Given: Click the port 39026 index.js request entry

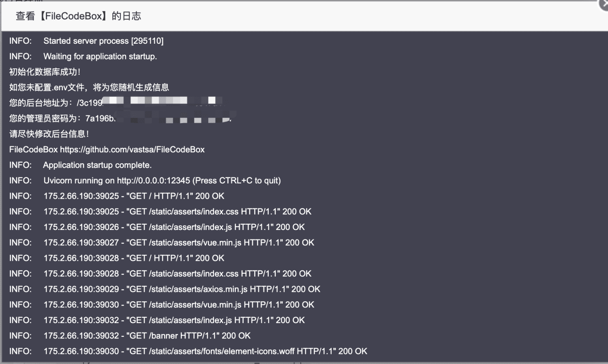Looking at the screenshot, I should (x=174, y=227).
